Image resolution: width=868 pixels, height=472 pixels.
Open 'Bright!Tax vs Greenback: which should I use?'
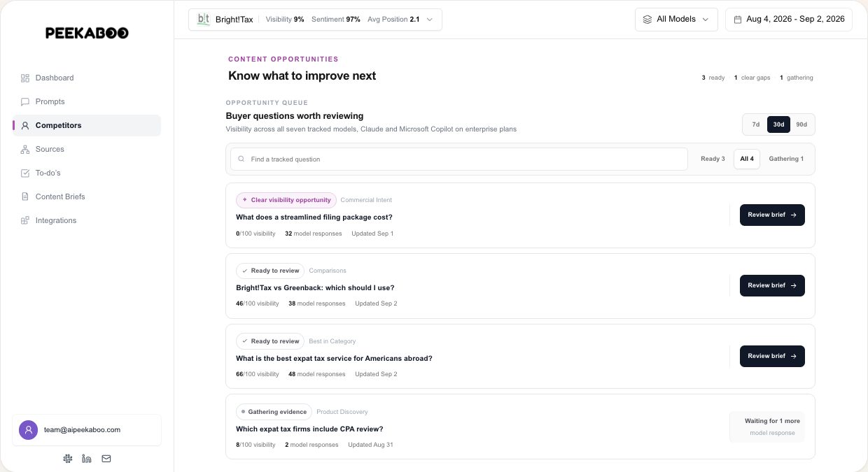coord(315,287)
